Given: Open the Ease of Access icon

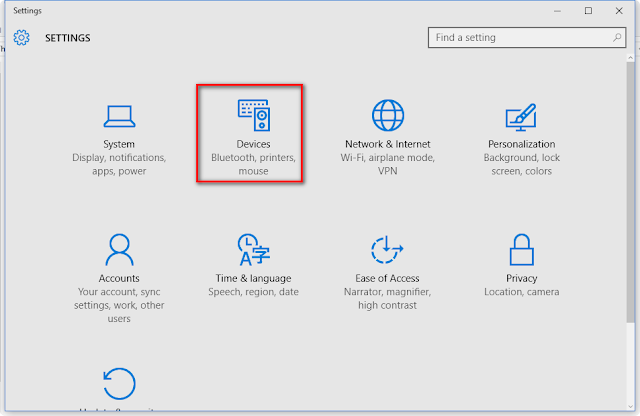Looking at the screenshot, I should pos(387,249).
